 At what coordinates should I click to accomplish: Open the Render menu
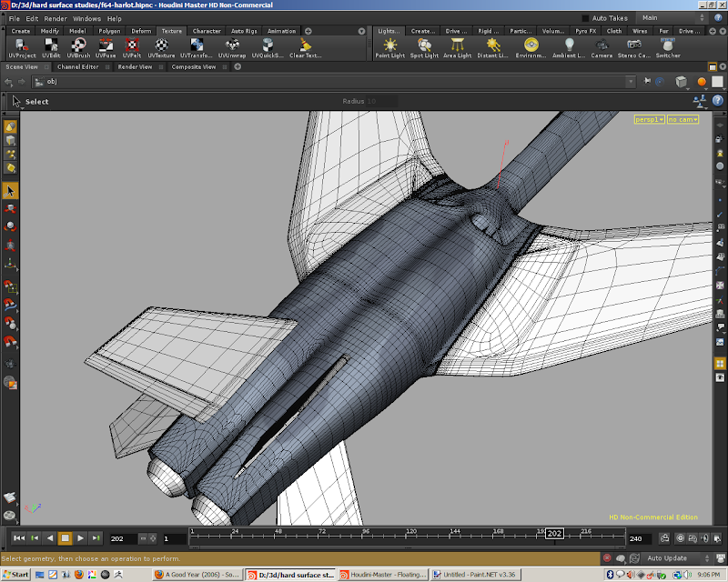pos(56,18)
